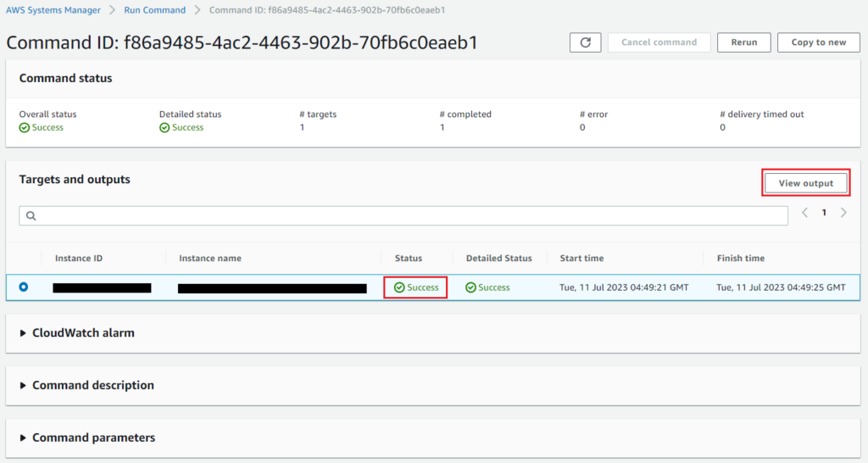Viewport: 868px width, 463px height.
Task: Click the Copy to new button
Action: pyautogui.click(x=818, y=42)
